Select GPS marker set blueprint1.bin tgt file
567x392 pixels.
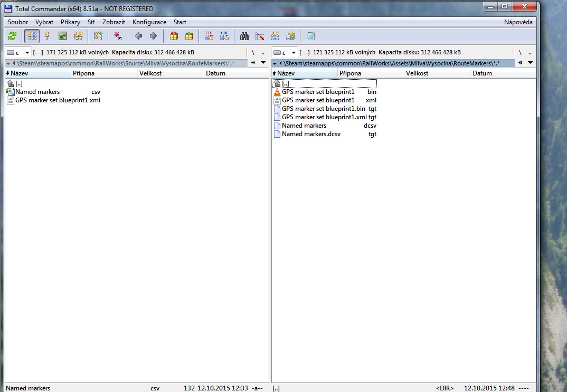(x=325, y=108)
